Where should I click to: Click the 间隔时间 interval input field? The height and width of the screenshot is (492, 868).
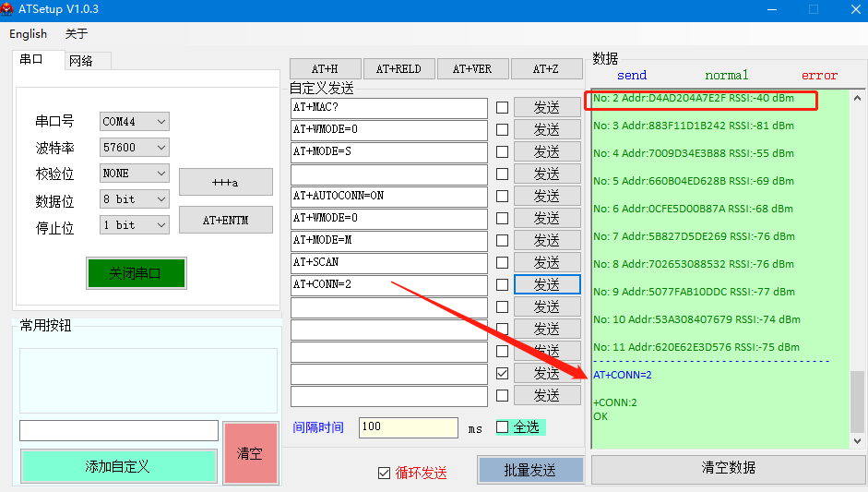(x=408, y=427)
